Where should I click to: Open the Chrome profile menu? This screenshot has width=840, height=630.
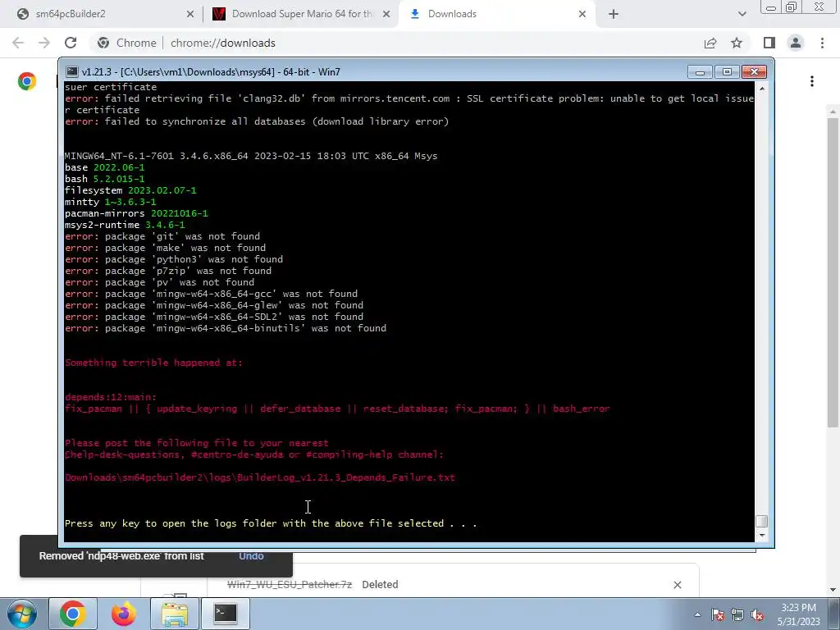(796, 43)
